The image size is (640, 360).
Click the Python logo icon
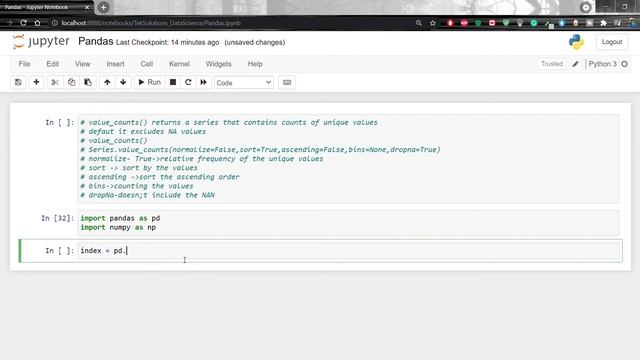click(576, 42)
